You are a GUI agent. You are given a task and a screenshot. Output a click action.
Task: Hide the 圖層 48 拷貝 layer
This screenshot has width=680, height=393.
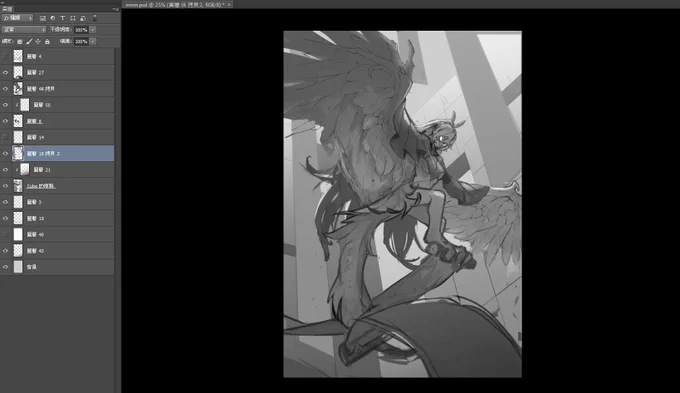[x=5, y=88]
